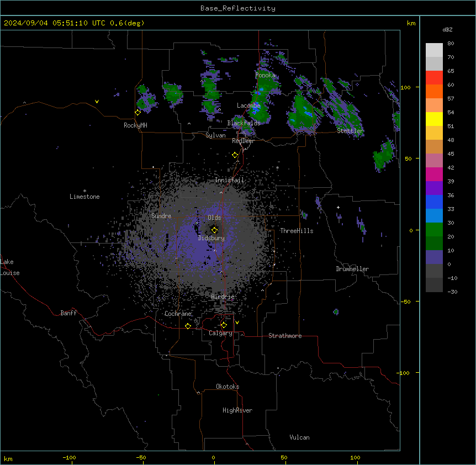Click the RockyMH label
The height and width of the screenshot is (465, 476).
pos(135,125)
